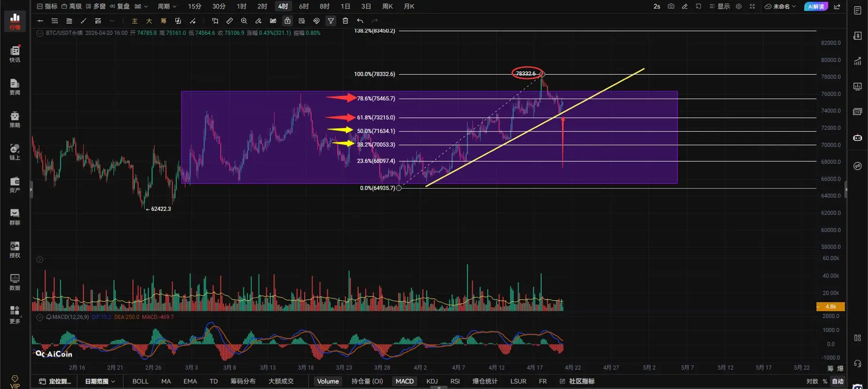868x389 pixels.
Task: Share the chart via share arrow icon
Action: pos(837,7)
